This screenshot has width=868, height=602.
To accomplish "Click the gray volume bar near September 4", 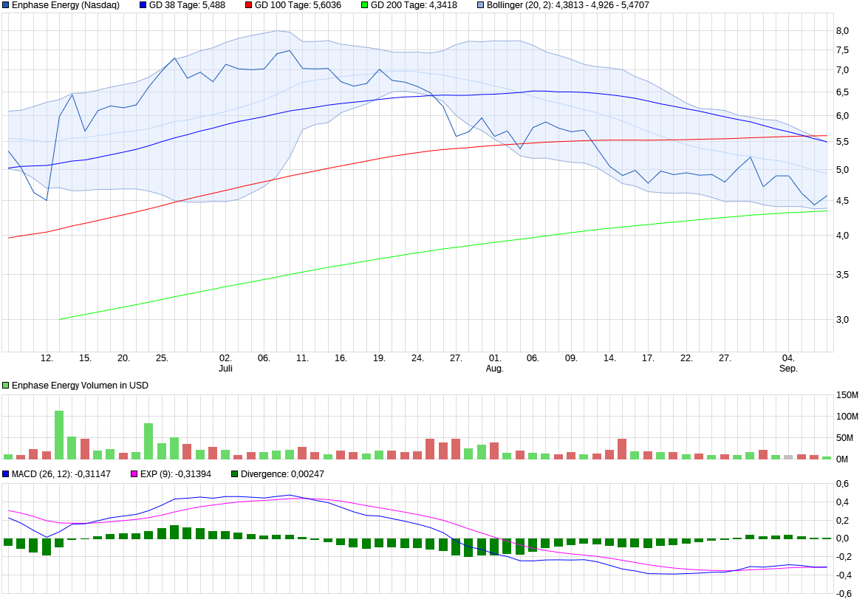I will [788, 457].
